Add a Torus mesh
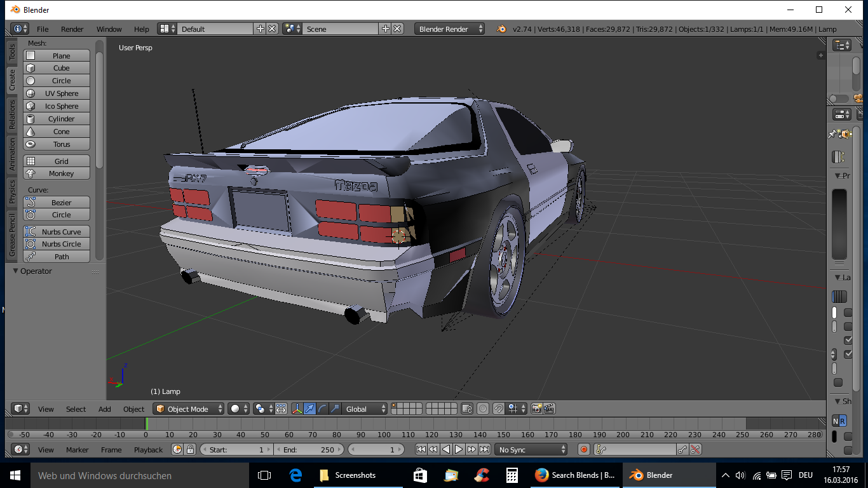868x488 pixels. tap(57, 144)
